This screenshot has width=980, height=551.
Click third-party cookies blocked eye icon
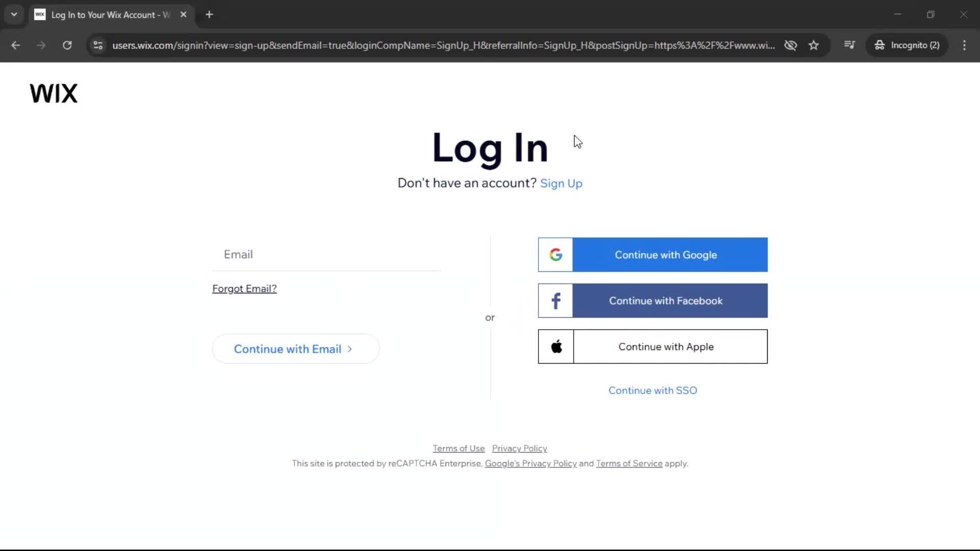[x=790, y=45]
